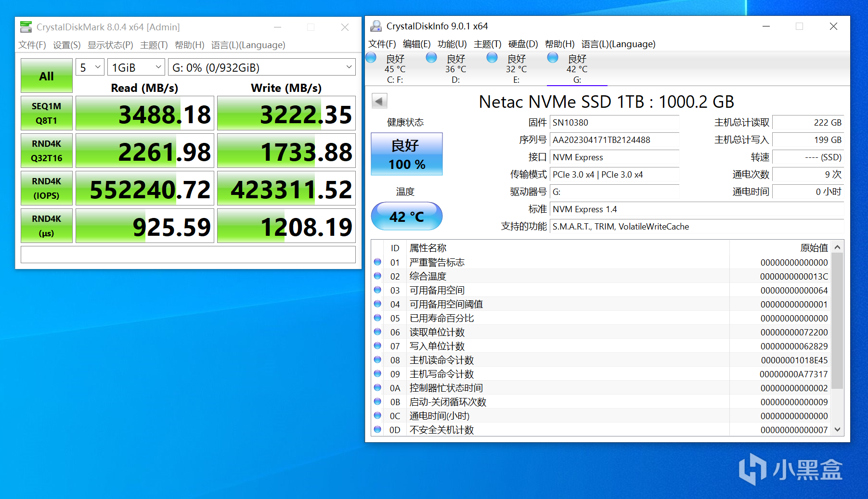Open 语言(L)(Language) menu in CrystalDiskInfo
This screenshot has height=499, width=868.
click(619, 44)
